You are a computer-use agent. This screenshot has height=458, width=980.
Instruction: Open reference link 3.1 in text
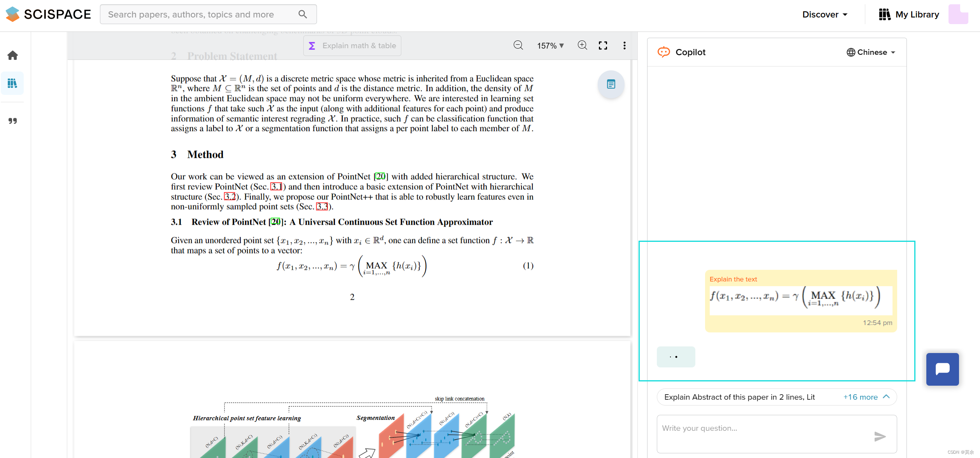(x=276, y=187)
